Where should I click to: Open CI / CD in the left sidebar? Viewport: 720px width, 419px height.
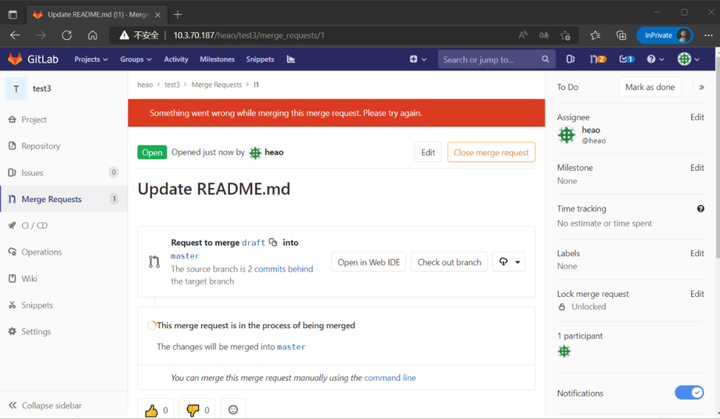click(x=34, y=226)
